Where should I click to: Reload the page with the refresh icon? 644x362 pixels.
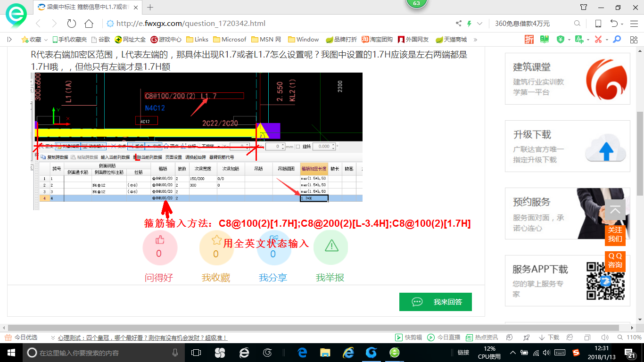(72, 24)
